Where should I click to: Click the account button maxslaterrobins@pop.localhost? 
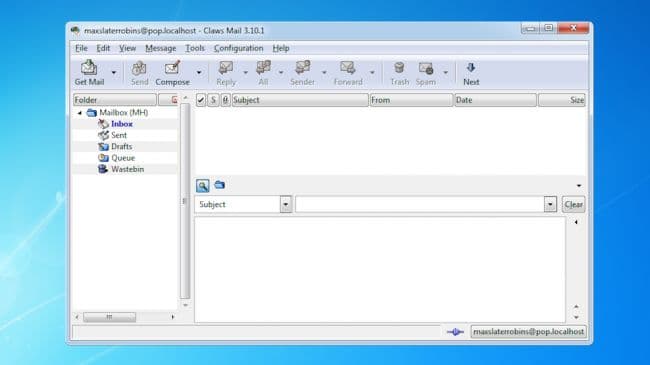[x=528, y=332]
